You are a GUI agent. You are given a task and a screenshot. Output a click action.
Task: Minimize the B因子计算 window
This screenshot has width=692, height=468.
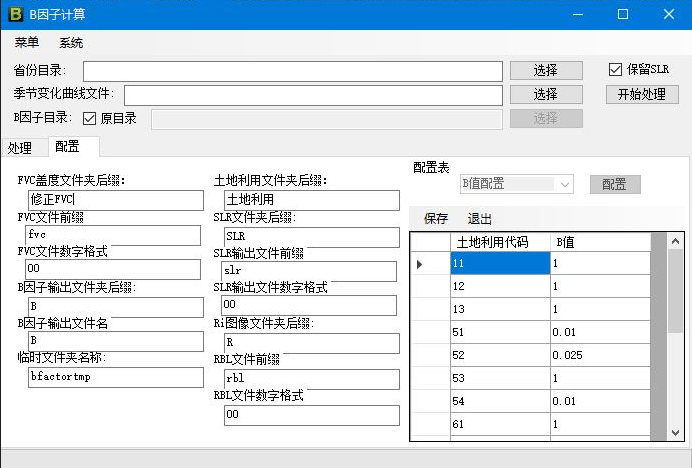coord(578,15)
